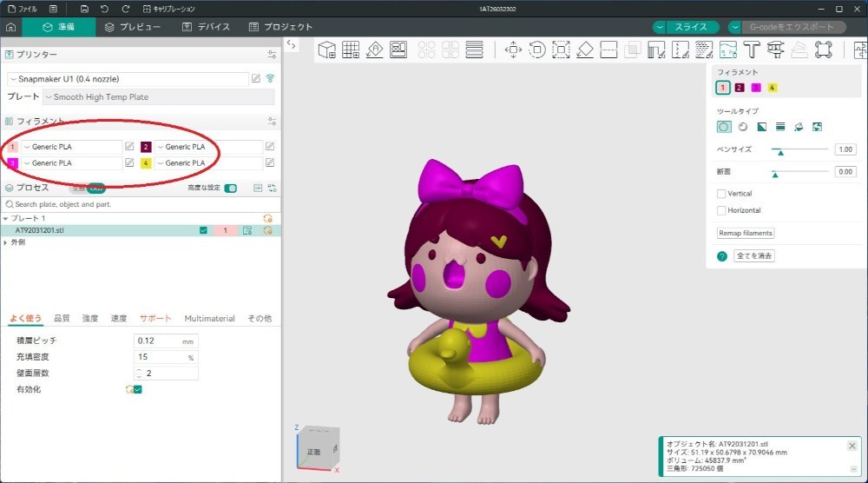Click the スライス slice button
This screenshot has height=483, width=868.
691,27
